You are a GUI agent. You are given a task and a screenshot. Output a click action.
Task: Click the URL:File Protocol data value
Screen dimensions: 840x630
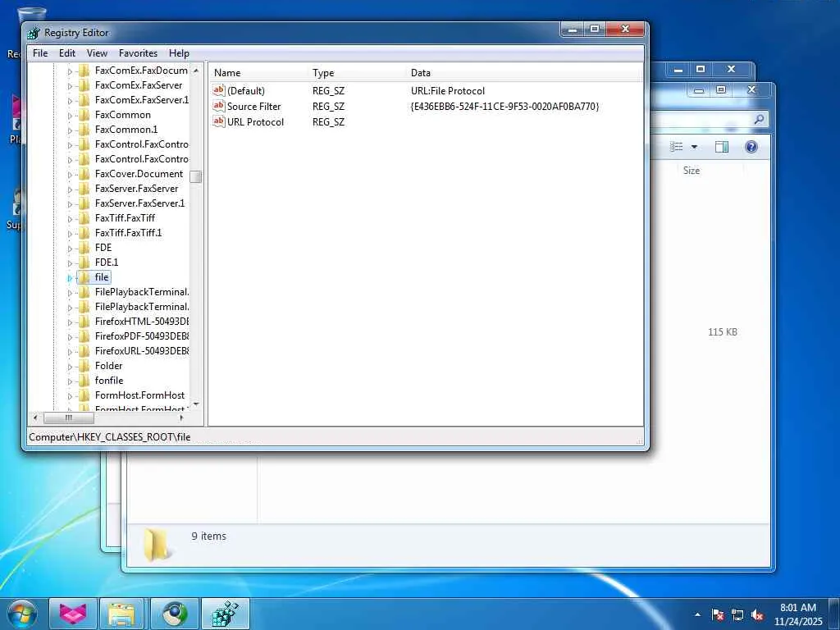click(x=448, y=90)
